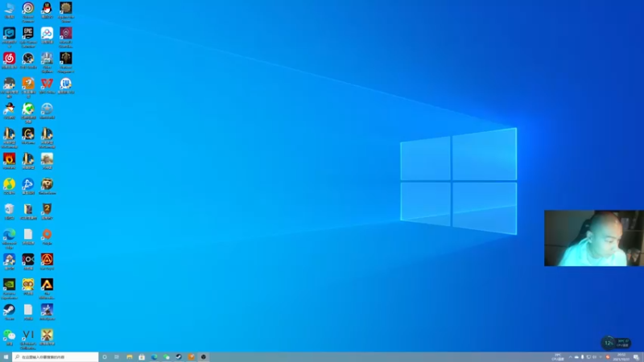This screenshot has width=644, height=362.
Task: Select the OBS Studio desktop shortcut
Action: point(28,60)
